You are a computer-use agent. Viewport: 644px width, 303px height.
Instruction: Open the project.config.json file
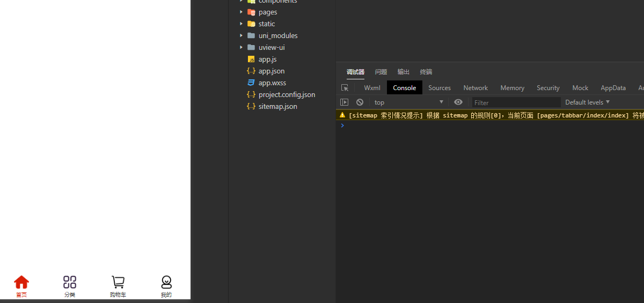click(x=287, y=95)
